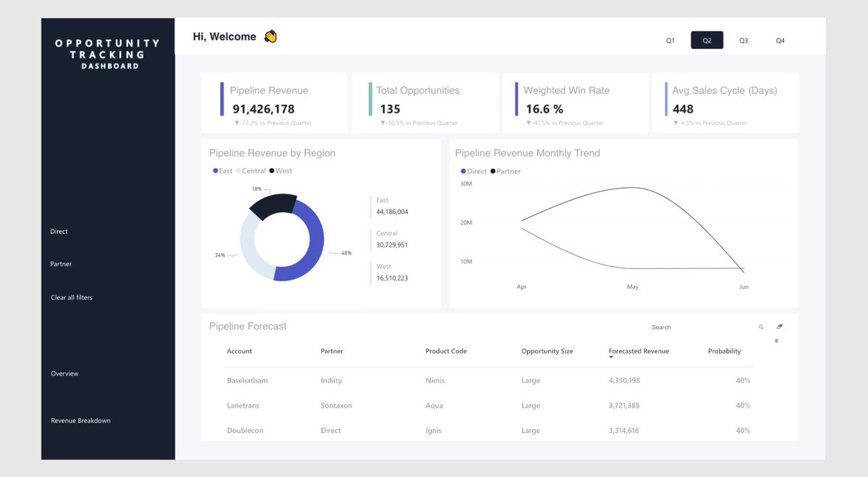Click product code Aqua
Image resolution: width=868 pixels, height=477 pixels.
pos(434,405)
